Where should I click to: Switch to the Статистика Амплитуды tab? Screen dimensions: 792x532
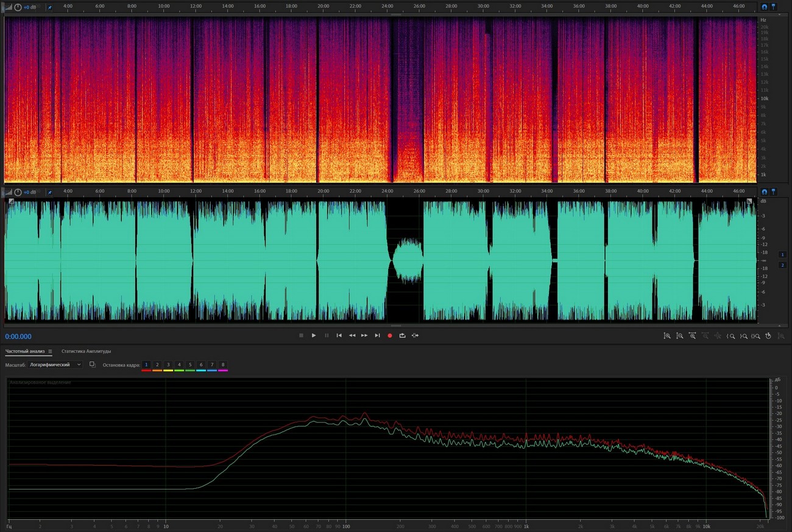coord(86,351)
